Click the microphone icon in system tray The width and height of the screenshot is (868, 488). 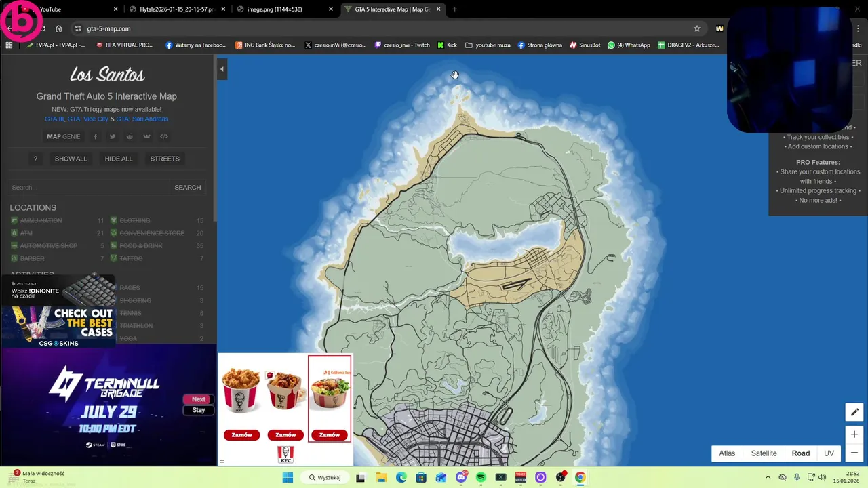[796, 477]
